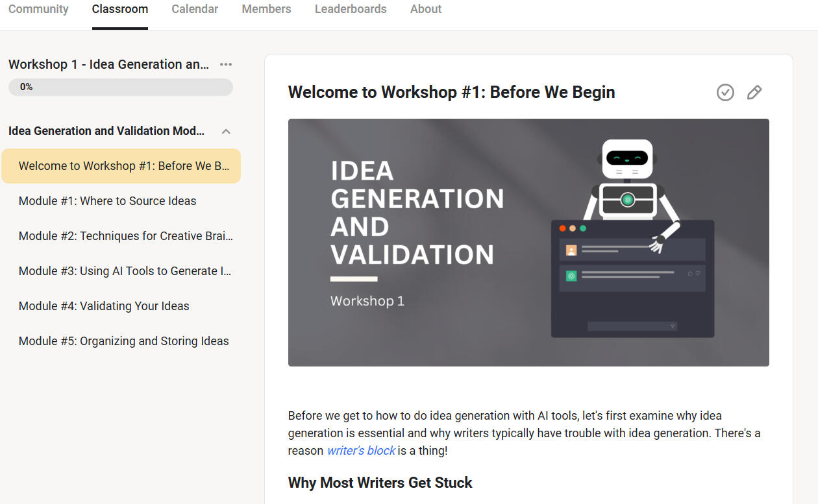This screenshot has height=504, width=818.
Task: Select the About tab
Action: [x=426, y=9]
